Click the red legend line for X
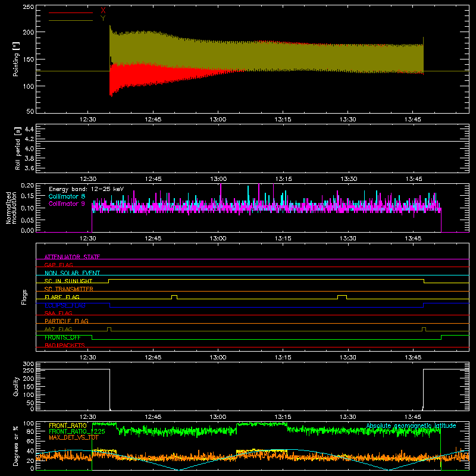The image size is (476, 476). coord(71,12)
